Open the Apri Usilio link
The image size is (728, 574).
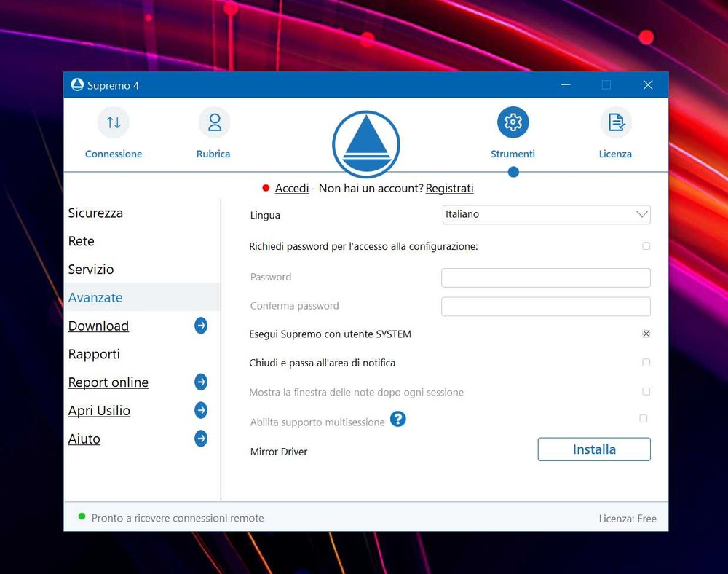click(x=99, y=411)
